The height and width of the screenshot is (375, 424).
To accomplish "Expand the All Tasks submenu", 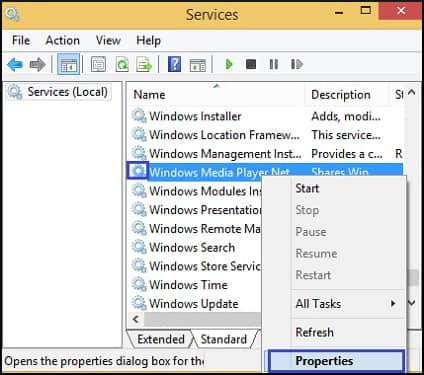I will click(334, 304).
